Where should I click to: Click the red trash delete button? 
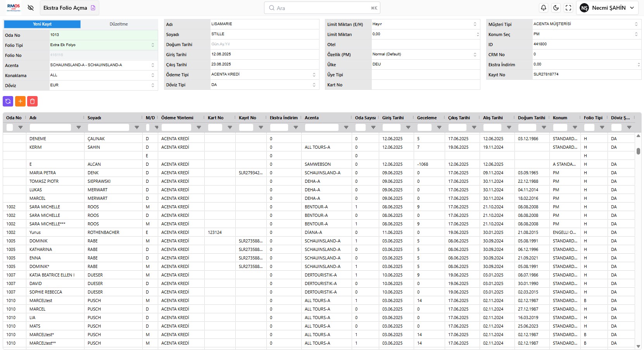point(33,101)
